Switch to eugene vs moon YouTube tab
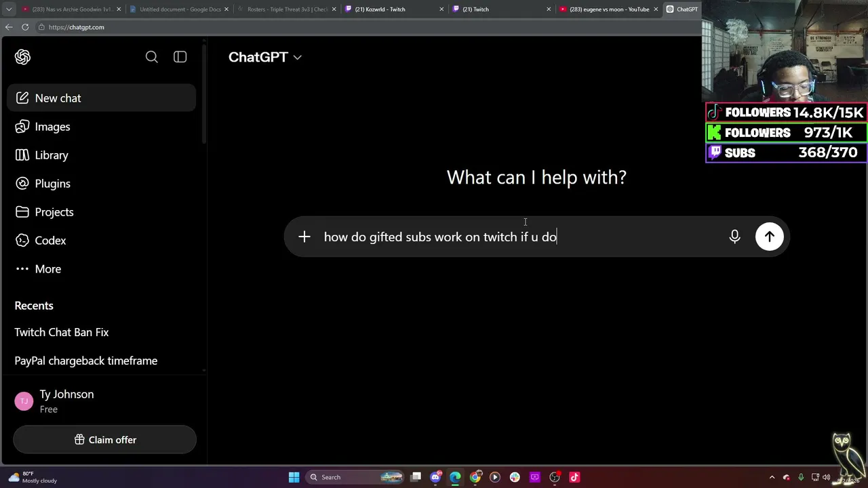 click(610, 9)
